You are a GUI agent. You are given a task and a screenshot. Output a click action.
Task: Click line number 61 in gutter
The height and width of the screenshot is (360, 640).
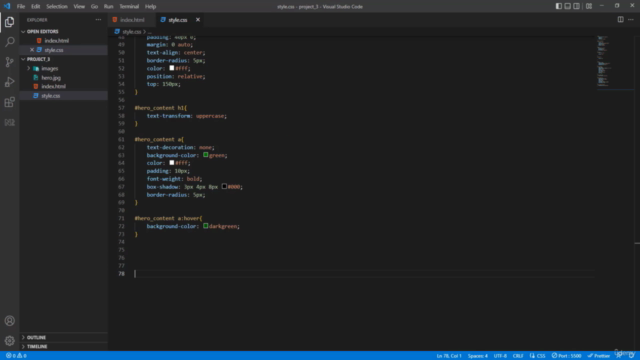121,140
